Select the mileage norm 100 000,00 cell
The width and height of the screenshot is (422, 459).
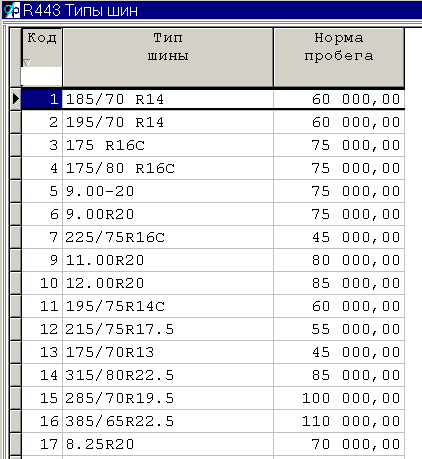tap(339, 398)
